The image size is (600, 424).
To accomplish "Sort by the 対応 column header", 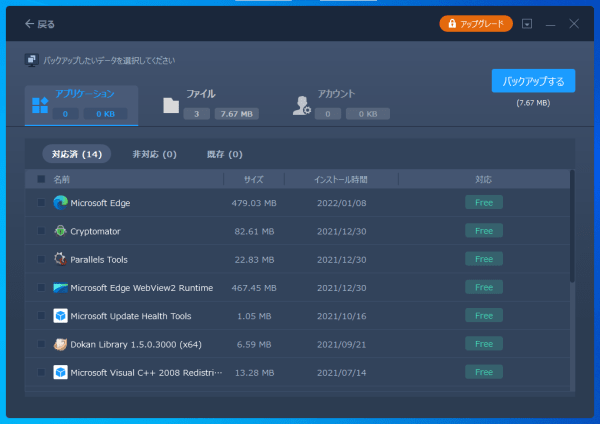I will click(x=484, y=179).
